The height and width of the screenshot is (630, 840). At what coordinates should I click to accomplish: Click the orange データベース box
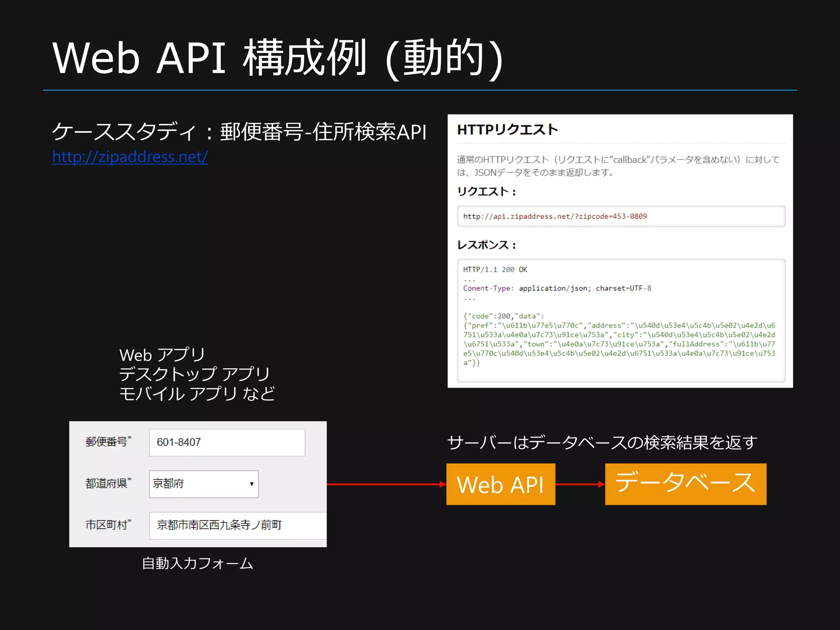pyautogui.click(x=686, y=484)
